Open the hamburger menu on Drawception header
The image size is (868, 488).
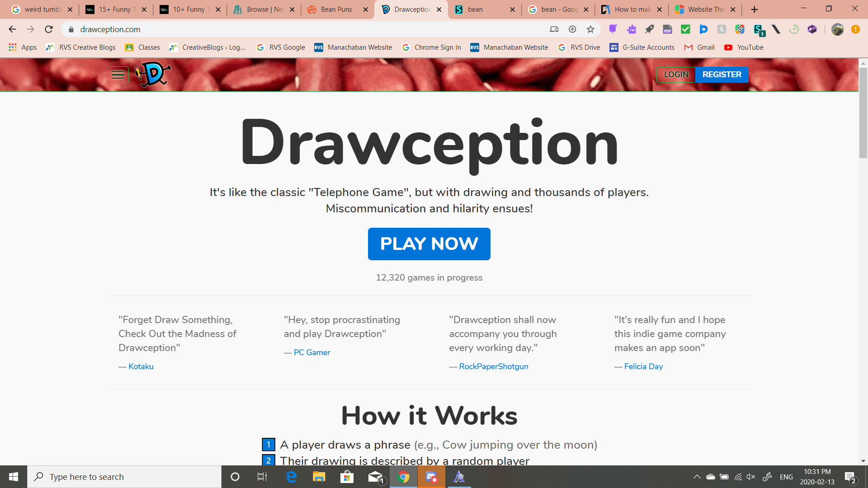coord(118,75)
